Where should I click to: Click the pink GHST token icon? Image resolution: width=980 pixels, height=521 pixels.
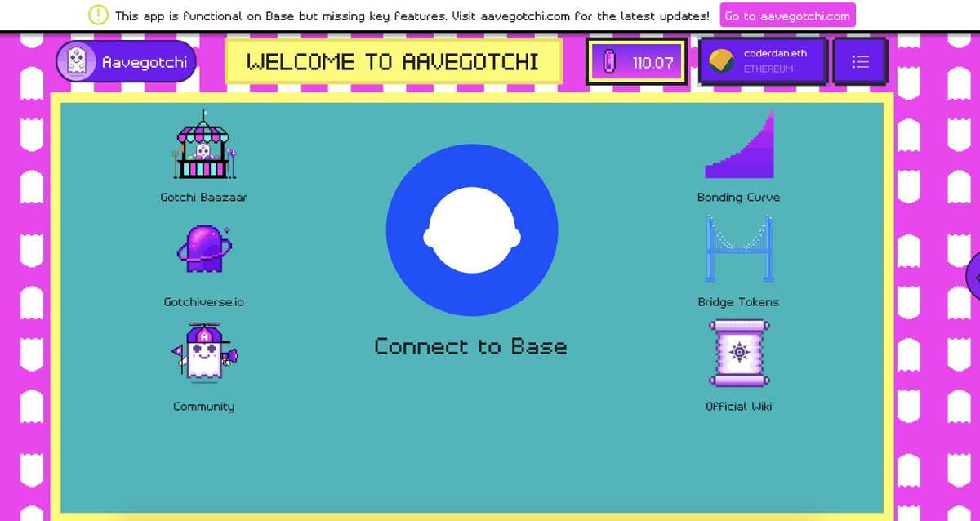point(608,62)
